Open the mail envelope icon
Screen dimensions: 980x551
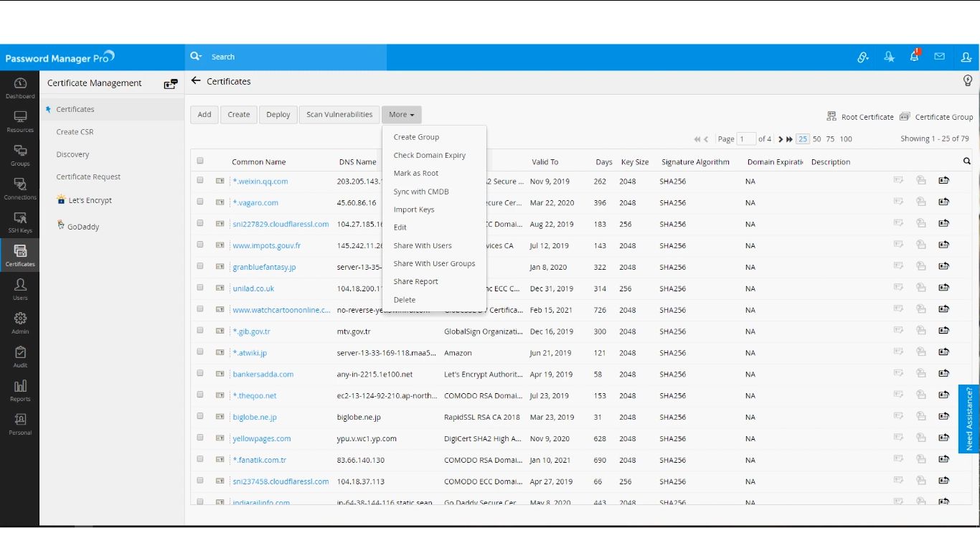coord(939,57)
